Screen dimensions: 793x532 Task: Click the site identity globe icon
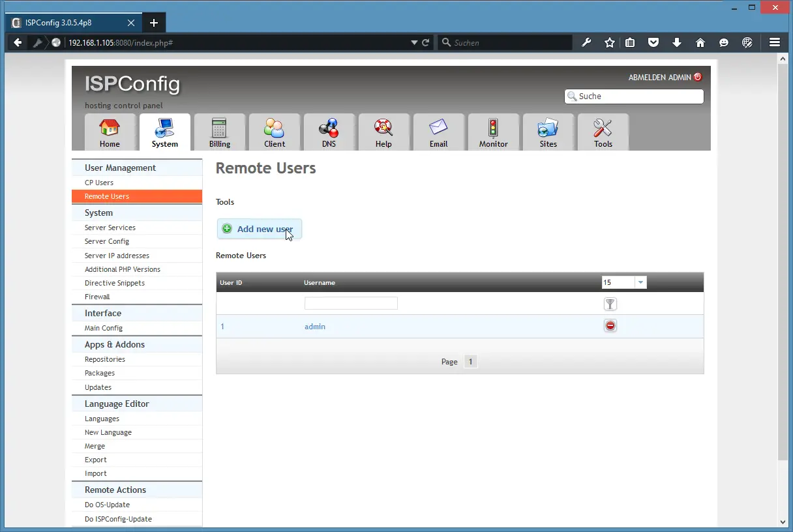(56, 42)
